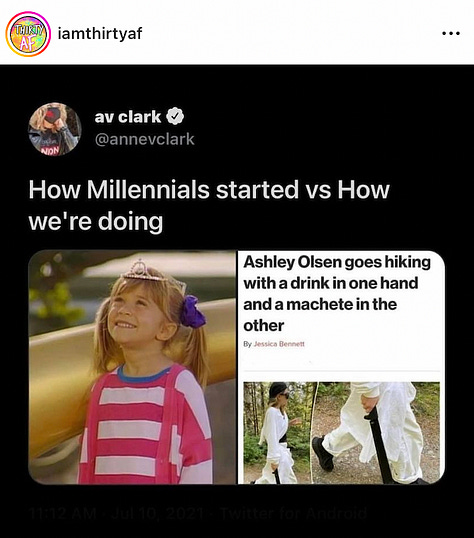The image size is (474, 538).
Task: Click the purple scrunchie in the child's hair
Action: click(x=193, y=312)
